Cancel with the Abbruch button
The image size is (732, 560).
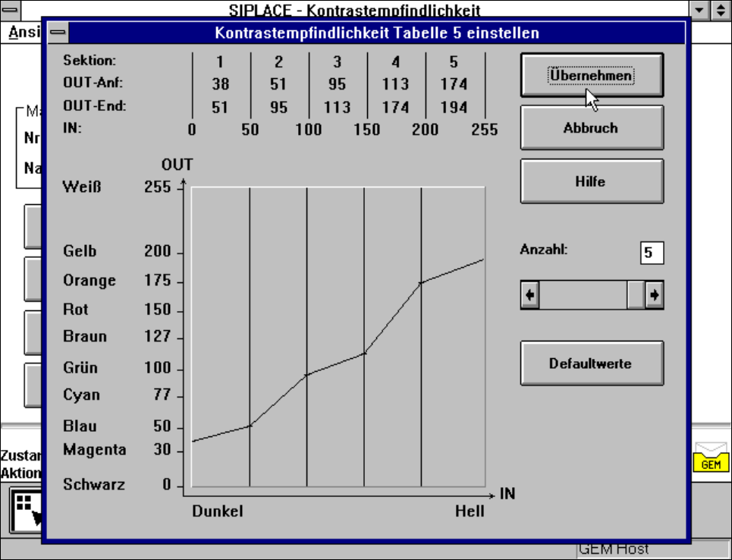(x=592, y=128)
